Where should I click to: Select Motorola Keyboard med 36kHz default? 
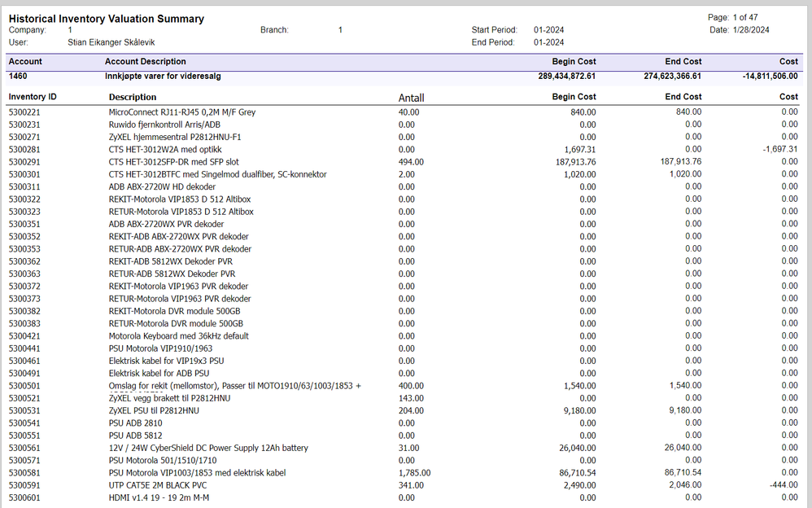click(x=179, y=336)
